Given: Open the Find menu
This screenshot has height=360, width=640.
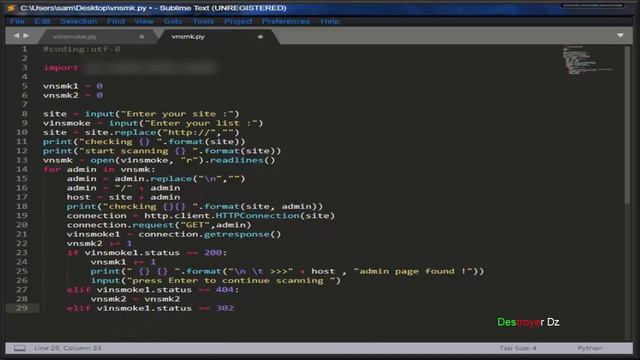Looking at the screenshot, I should 116,21.
